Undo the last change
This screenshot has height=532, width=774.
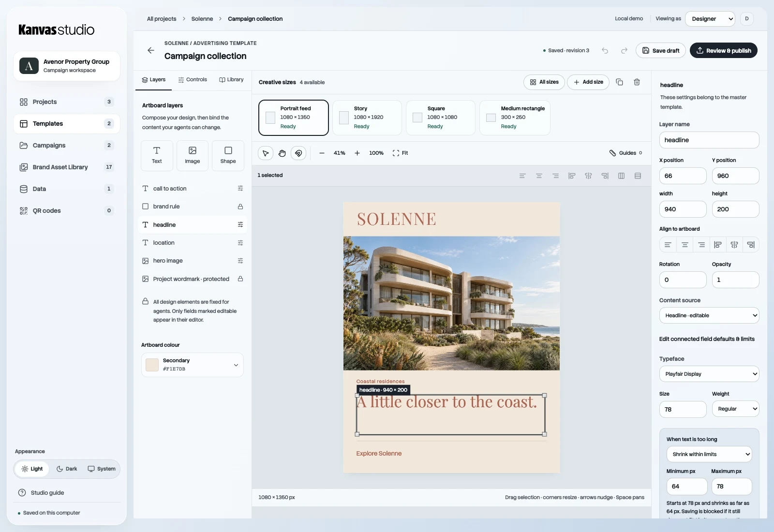pyautogui.click(x=605, y=50)
